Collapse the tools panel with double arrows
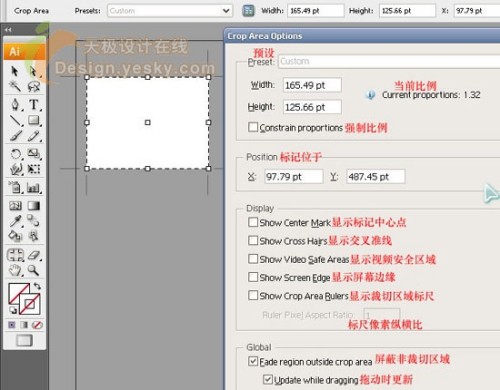This screenshot has width=500, height=390. pos(8,30)
